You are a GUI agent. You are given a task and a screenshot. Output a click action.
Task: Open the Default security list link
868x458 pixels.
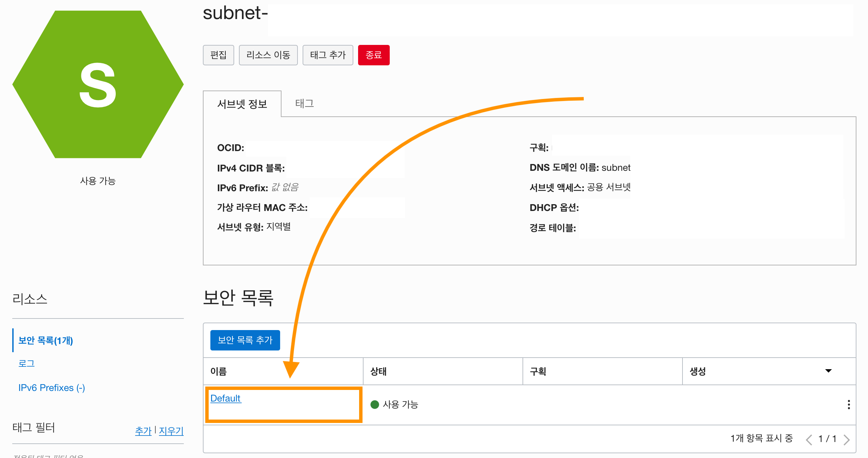[225, 398]
